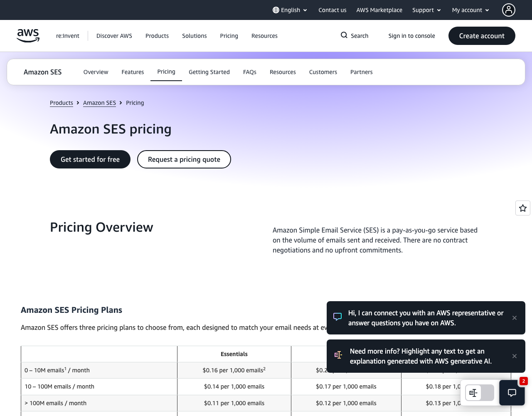Open the Resources top navigation menu
Viewport: 532px width, 416px height.
[264, 36]
